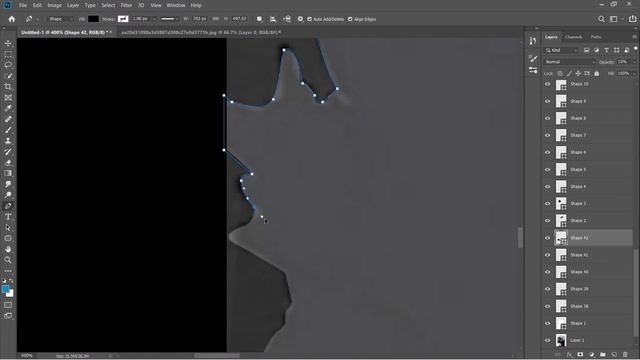Image resolution: width=640 pixels, height=360 pixels.
Task: Open path arrangement icon in options bar
Action: click(x=287, y=19)
